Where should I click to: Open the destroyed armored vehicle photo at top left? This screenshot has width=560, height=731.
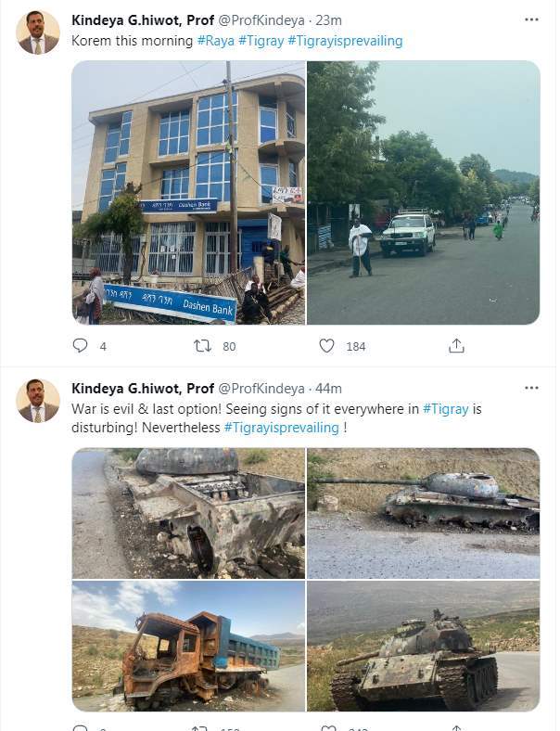188,513
